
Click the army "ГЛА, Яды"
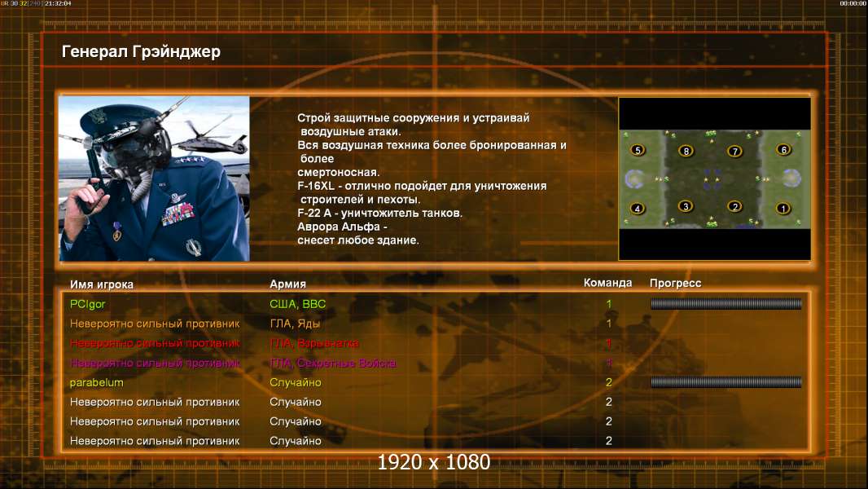click(x=295, y=324)
